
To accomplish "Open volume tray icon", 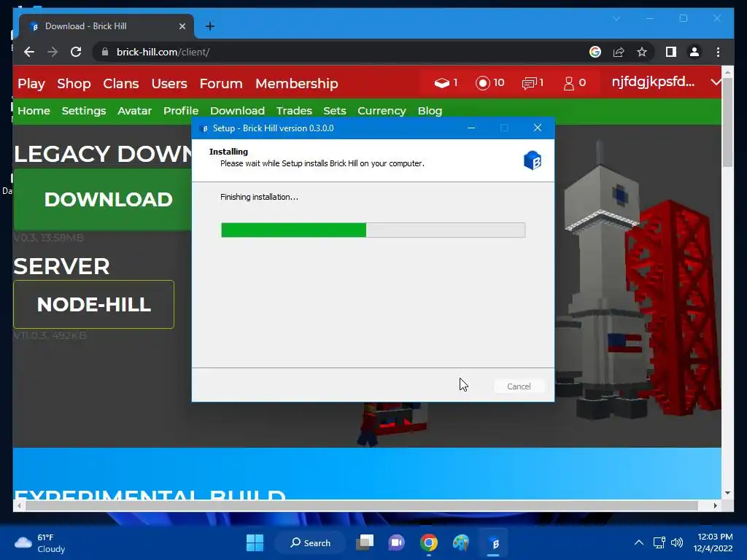I will click(x=677, y=542).
